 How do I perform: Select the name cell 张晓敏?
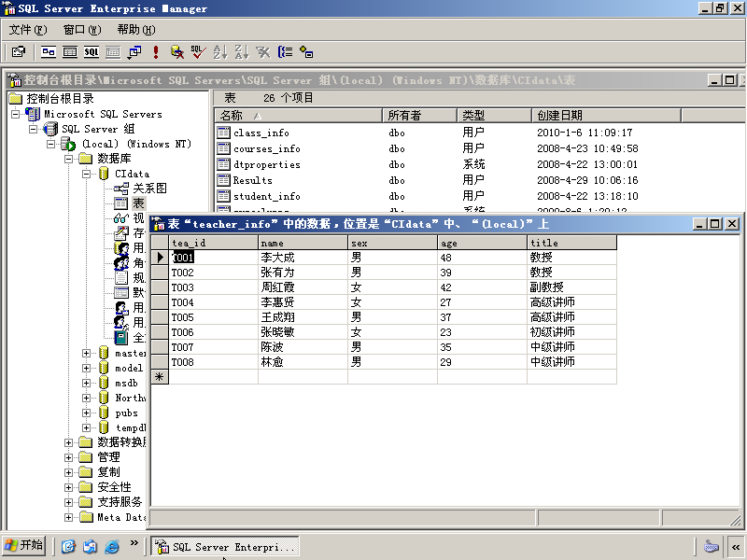click(303, 332)
